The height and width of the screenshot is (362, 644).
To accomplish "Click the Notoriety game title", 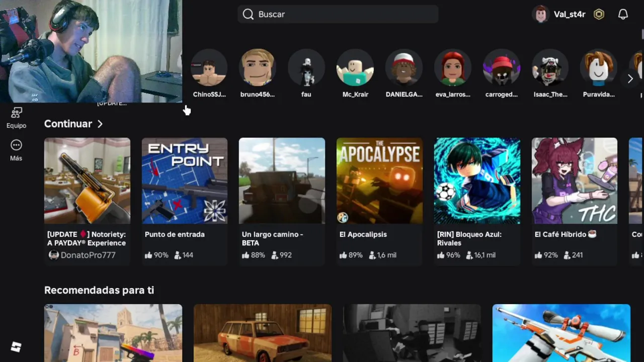I will pos(87,238).
